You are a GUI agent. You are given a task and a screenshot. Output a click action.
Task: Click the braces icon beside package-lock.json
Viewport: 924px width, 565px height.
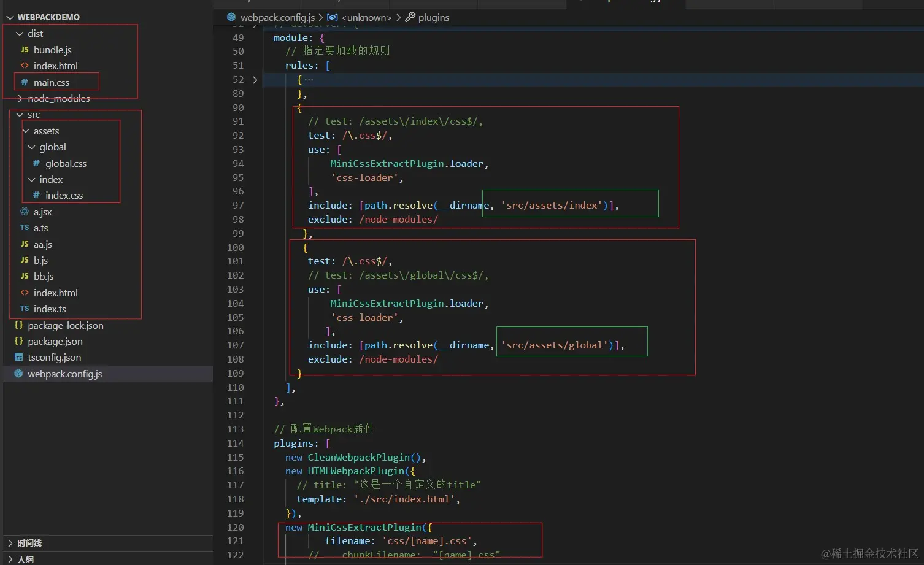18,325
